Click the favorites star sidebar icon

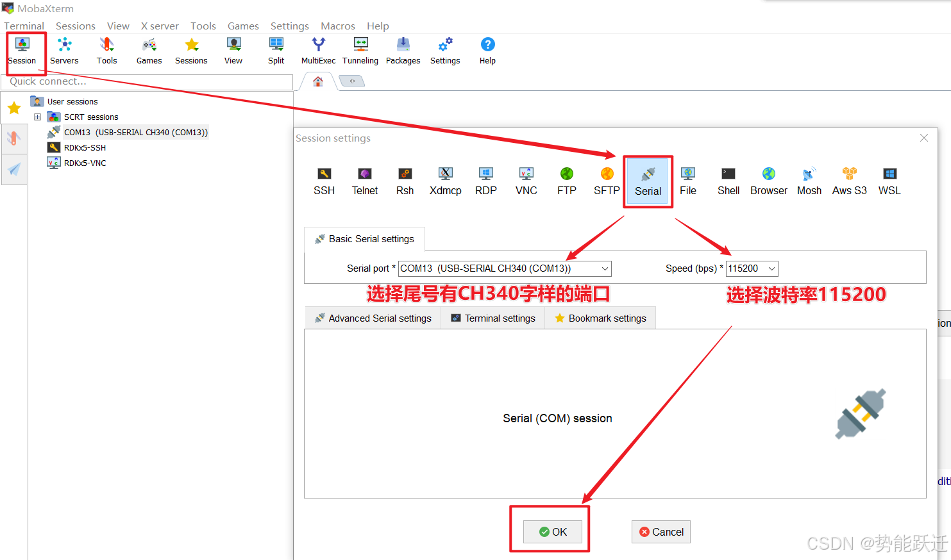pyautogui.click(x=14, y=108)
